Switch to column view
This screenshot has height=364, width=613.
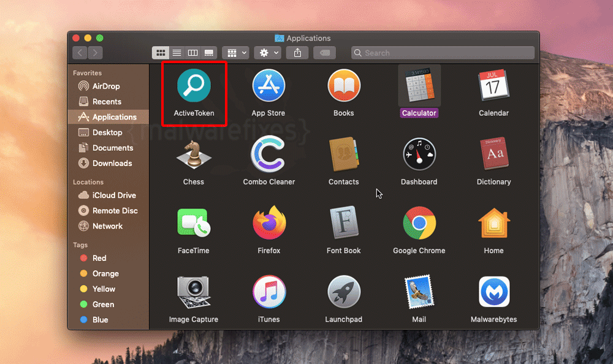click(x=192, y=53)
